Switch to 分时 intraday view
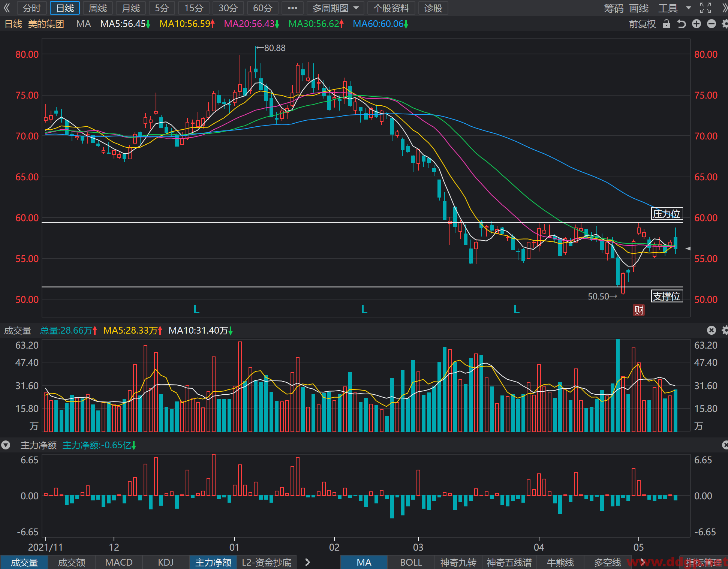The image size is (728, 569). pos(31,8)
